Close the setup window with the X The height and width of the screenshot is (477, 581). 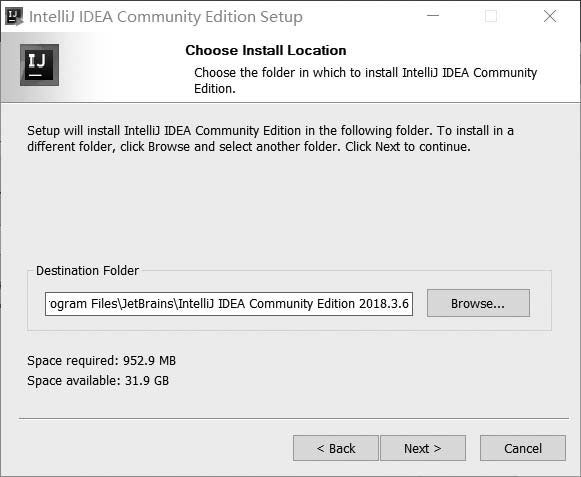coord(550,16)
